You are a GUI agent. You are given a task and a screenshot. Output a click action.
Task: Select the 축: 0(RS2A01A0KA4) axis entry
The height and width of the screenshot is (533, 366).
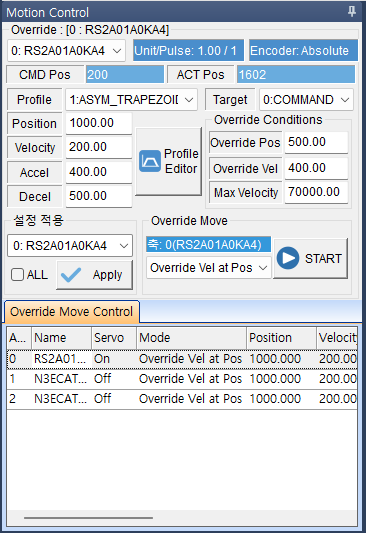coord(208,244)
